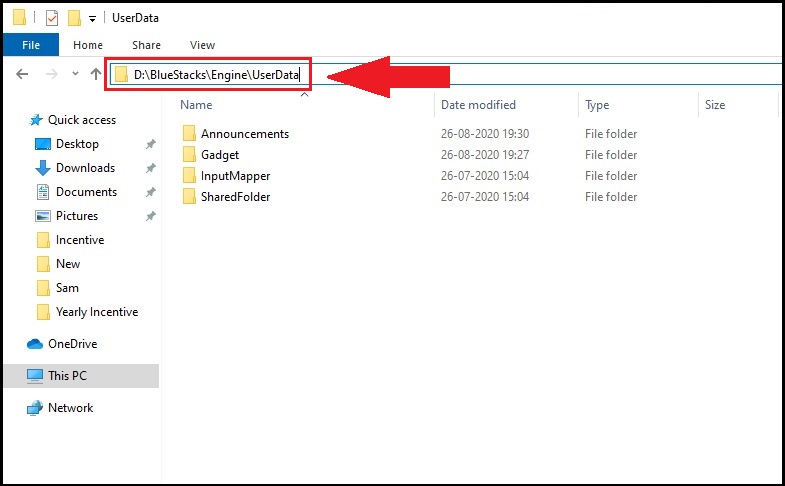
Task: Click the InputMapper folder name
Action: (235, 176)
